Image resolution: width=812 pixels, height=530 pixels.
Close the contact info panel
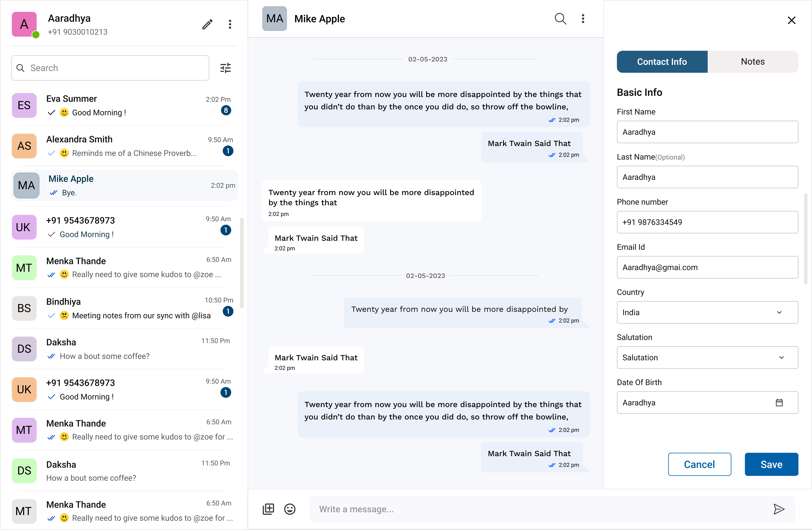click(792, 20)
